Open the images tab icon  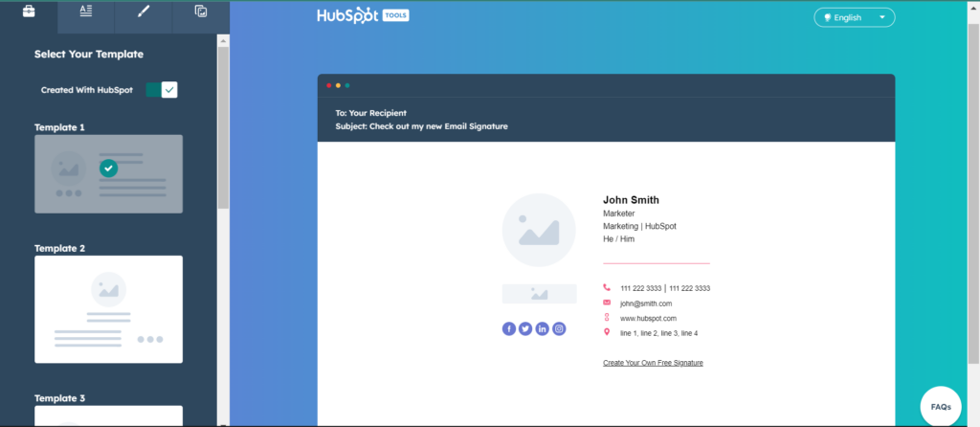click(201, 11)
